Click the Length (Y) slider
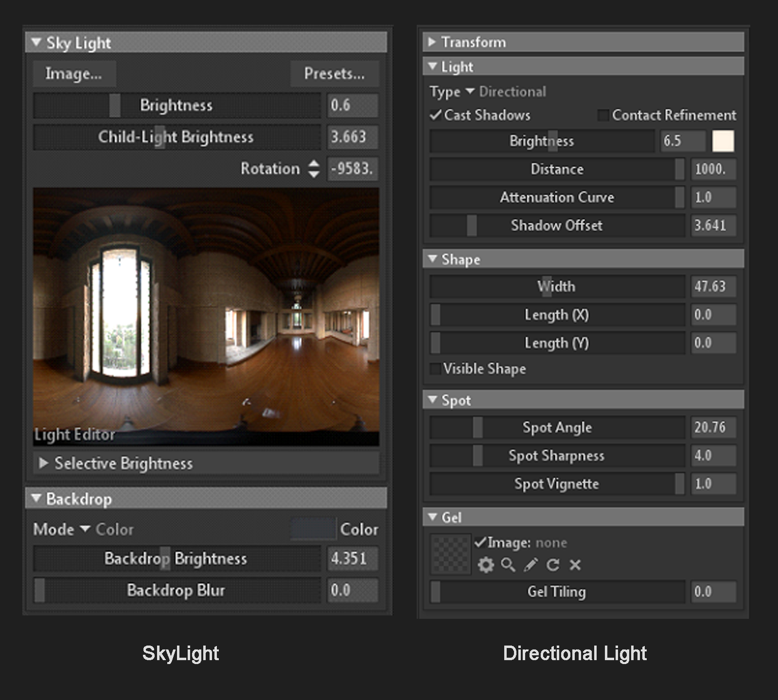 557,343
